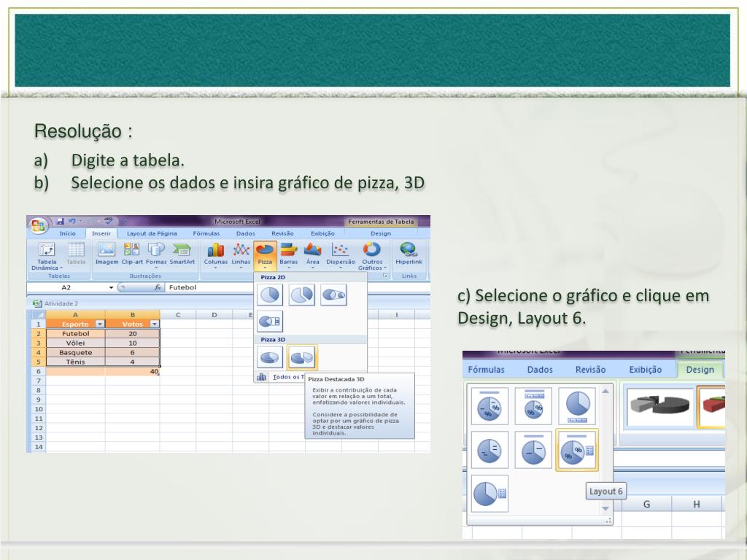Select the plain Pizza 3D chart
747x560 pixels.
coord(270,357)
